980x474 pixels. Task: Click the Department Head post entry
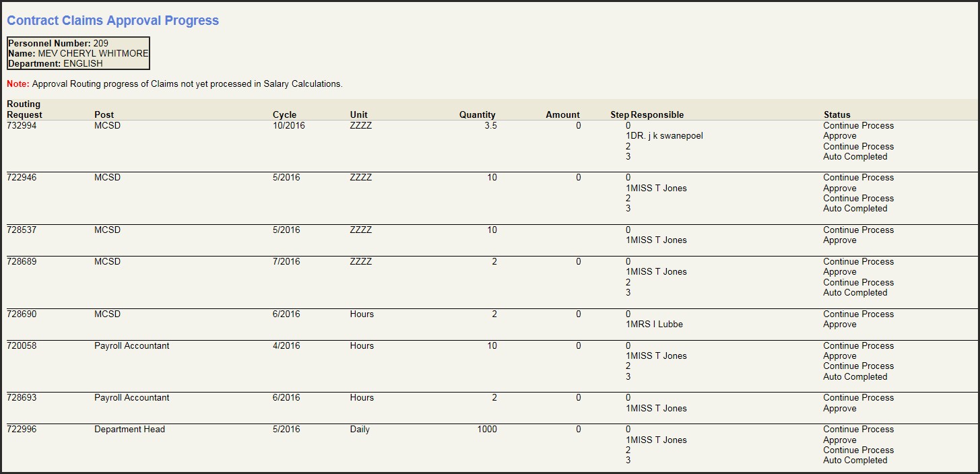(129, 430)
